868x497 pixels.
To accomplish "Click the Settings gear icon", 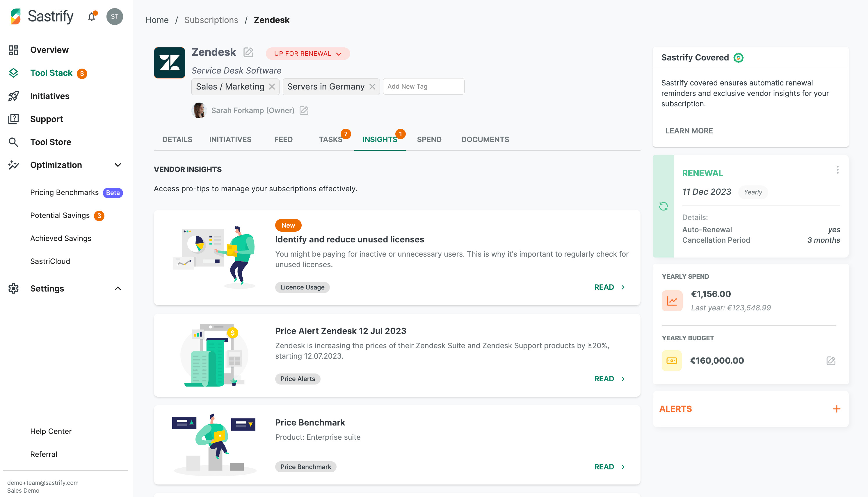I will (14, 288).
